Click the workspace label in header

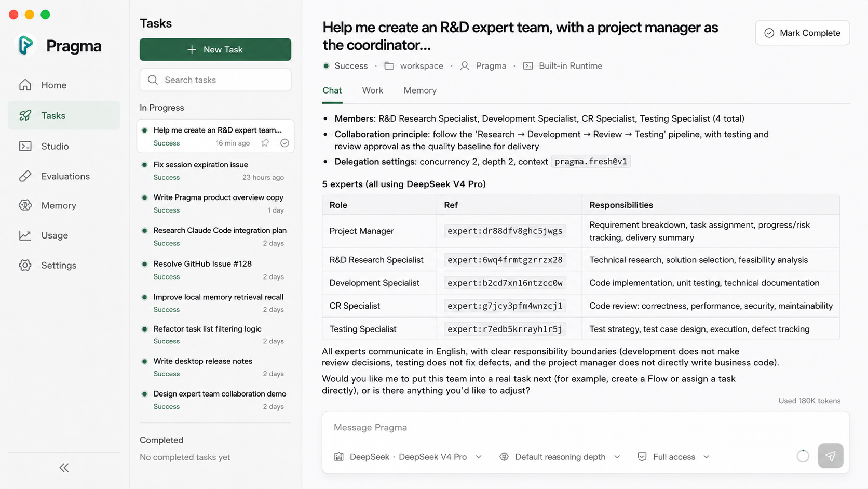pyautogui.click(x=422, y=66)
